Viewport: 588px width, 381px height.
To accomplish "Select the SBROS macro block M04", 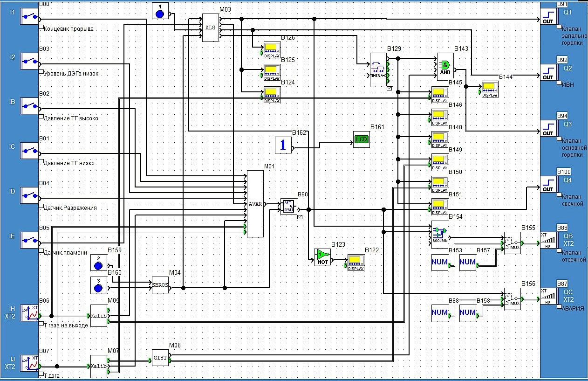I will coord(160,285).
